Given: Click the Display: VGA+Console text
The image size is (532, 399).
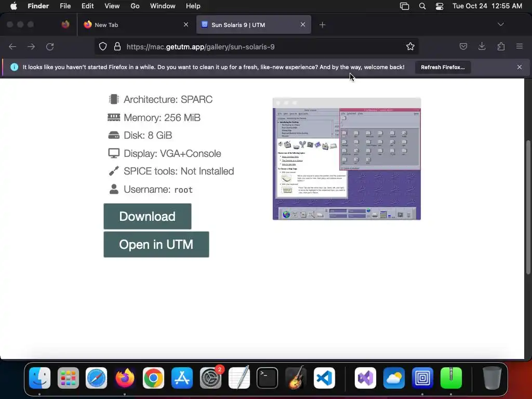Looking at the screenshot, I should point(172,153).
